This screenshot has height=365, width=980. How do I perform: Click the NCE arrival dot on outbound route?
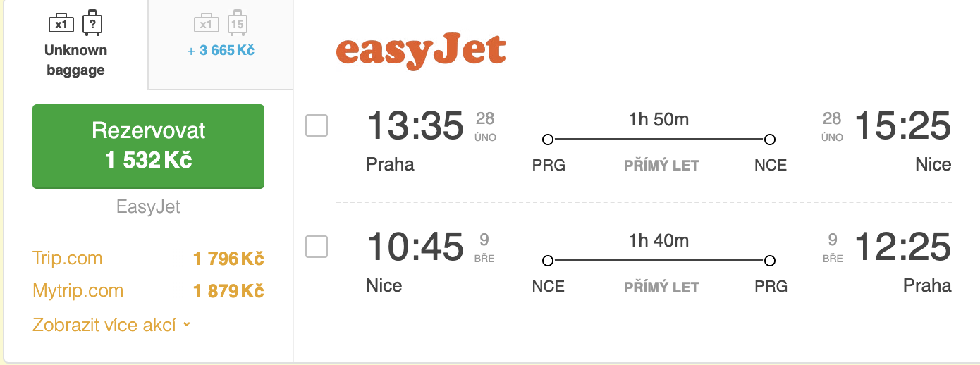770,139
